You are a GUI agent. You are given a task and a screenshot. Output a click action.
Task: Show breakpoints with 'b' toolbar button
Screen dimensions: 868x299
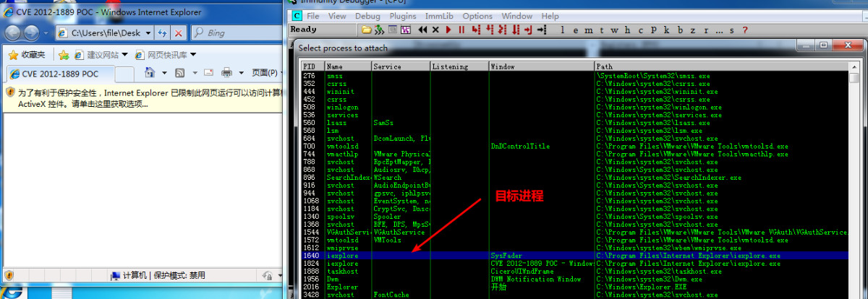click(680, 30)
